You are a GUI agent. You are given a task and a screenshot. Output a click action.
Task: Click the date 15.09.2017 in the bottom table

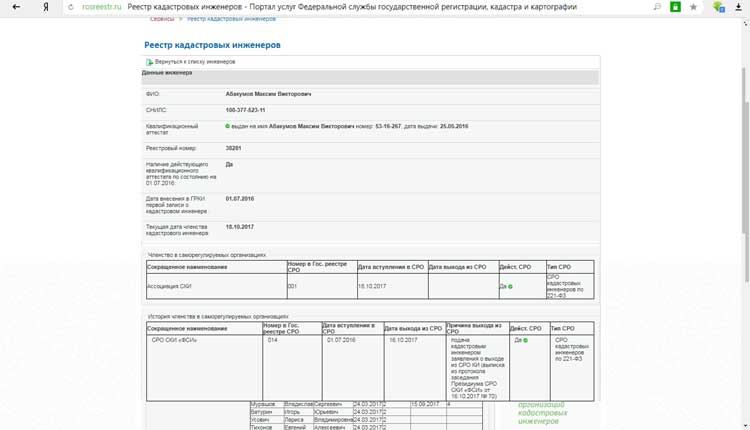point(425,404)
